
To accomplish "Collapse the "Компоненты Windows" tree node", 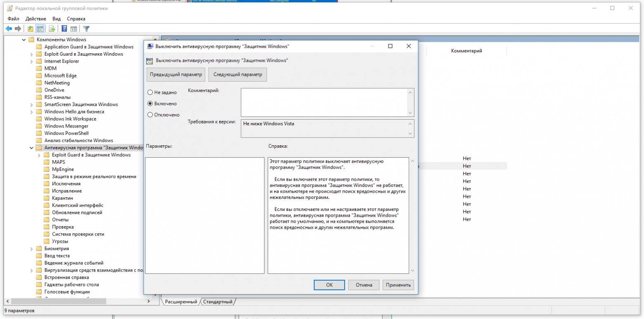I will pos(24,40).
